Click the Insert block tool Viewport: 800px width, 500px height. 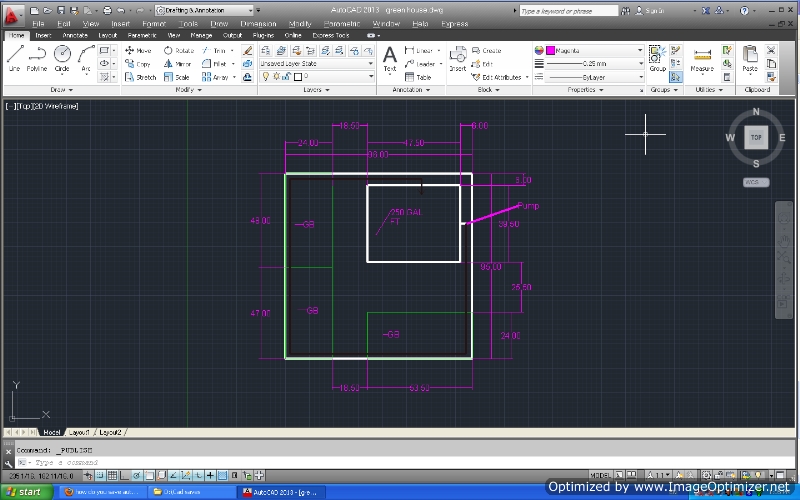point(458,58)
